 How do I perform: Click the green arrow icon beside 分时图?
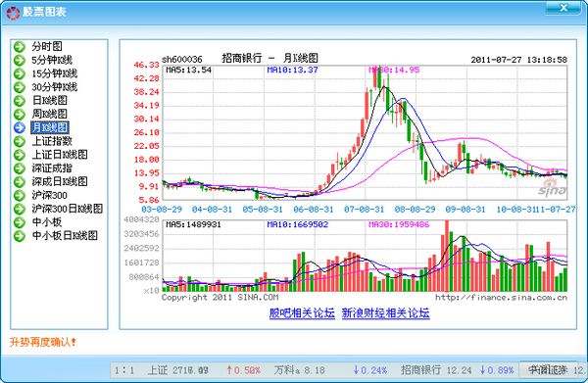point(20,46)
